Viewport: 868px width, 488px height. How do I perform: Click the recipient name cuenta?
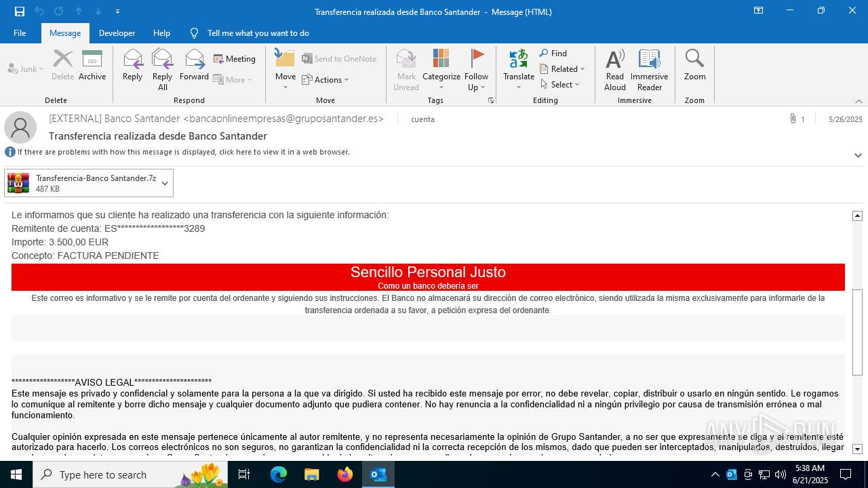coord(422,119)
